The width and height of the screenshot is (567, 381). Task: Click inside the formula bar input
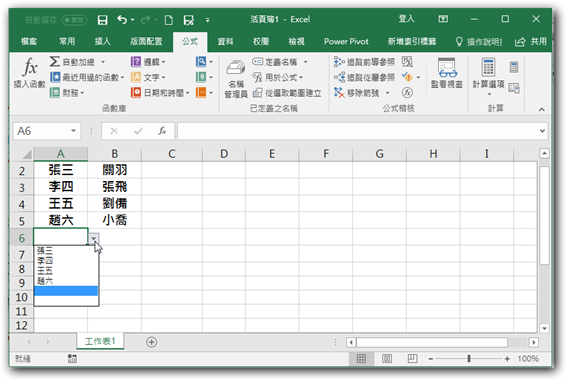tap(357, 131)
